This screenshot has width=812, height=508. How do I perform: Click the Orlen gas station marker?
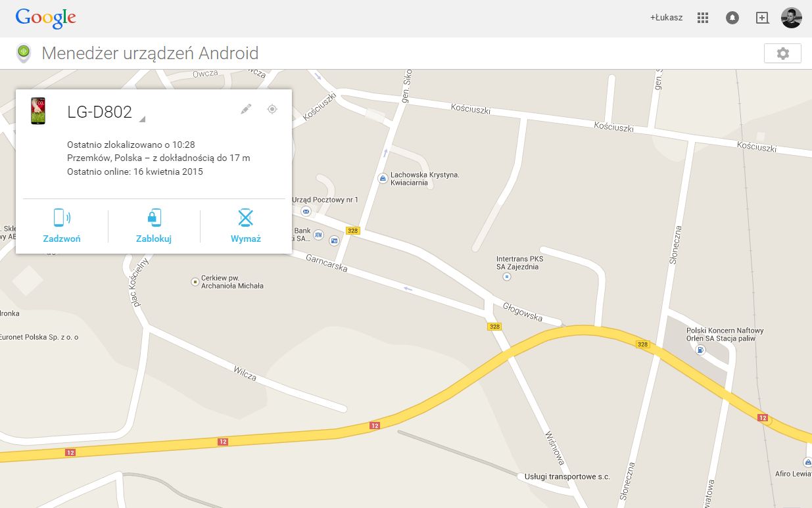click(x=700, y=350)
